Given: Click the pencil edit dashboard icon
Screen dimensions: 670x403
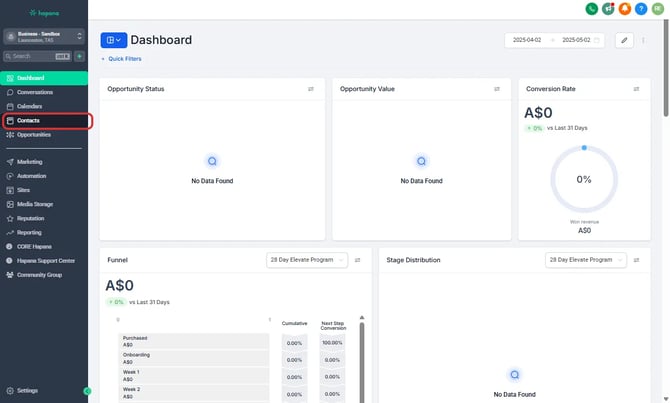Looking at the screenshot, I should (624, 40).
